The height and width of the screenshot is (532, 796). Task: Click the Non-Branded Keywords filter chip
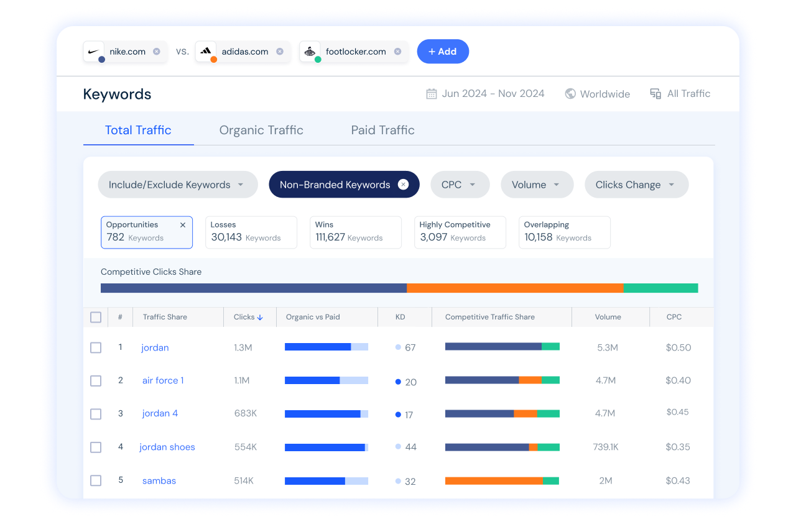pyautogui.click(x=344, y=185)
